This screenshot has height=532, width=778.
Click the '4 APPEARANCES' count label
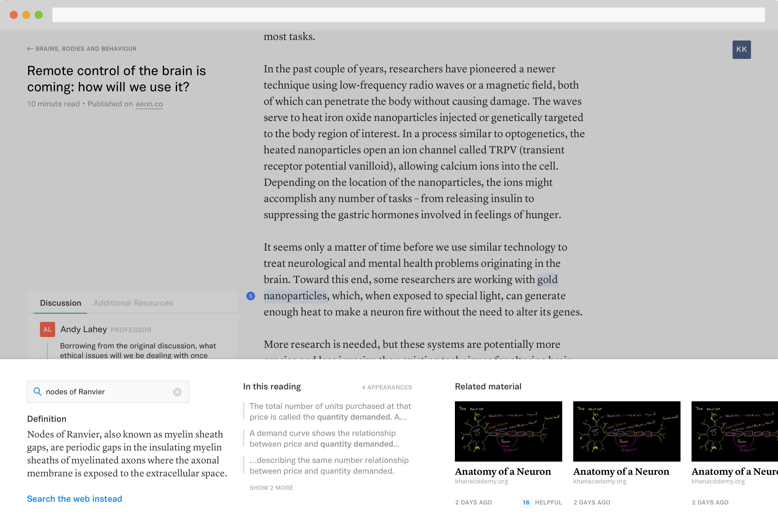[x=387, y=387]
